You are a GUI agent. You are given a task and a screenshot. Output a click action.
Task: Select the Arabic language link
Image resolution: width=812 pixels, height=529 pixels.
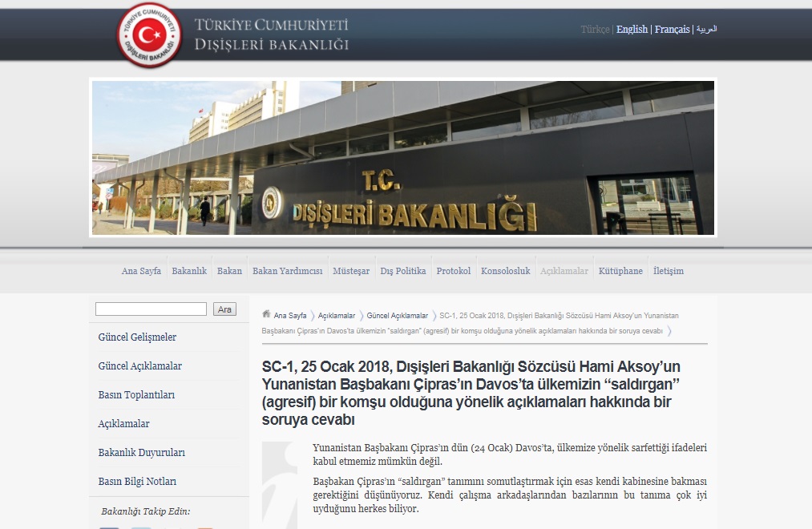click(x=706, y=30)
